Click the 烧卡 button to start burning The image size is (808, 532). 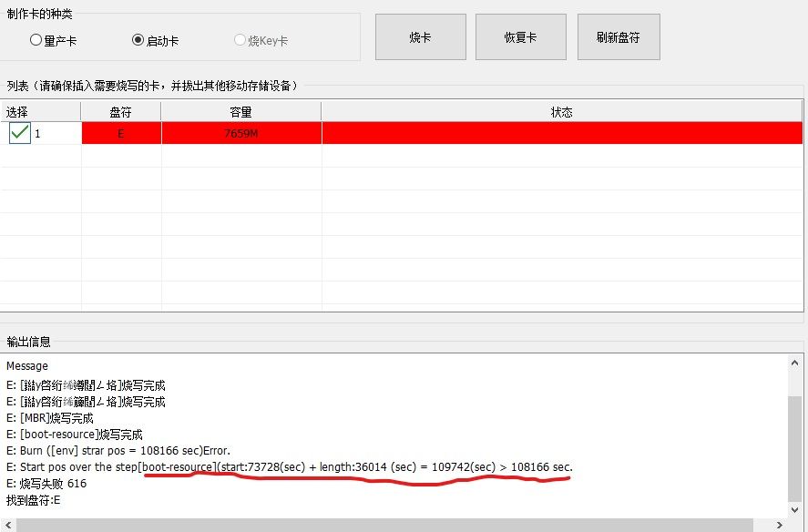point(420,36)
